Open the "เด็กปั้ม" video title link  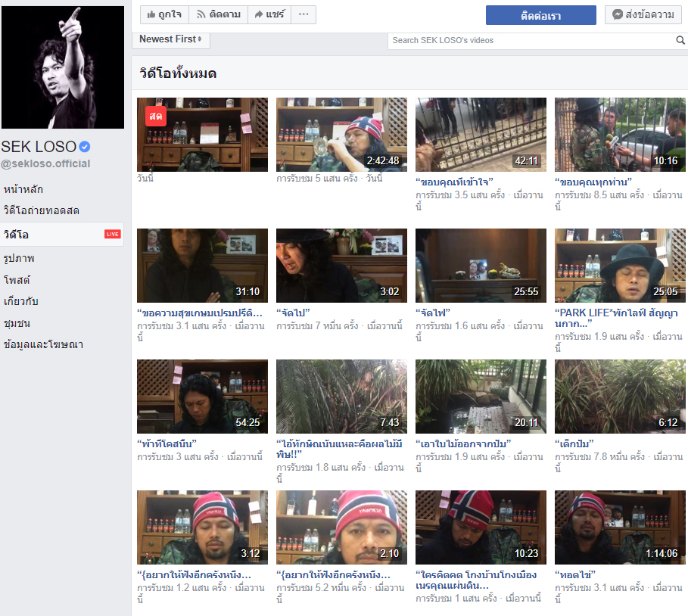pos(574,443)
